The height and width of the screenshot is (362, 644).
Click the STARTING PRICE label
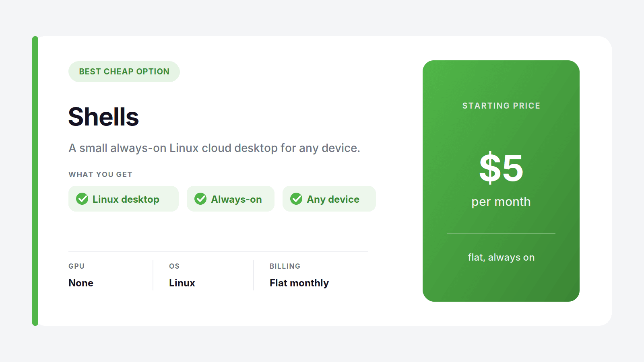click(501, 106)
